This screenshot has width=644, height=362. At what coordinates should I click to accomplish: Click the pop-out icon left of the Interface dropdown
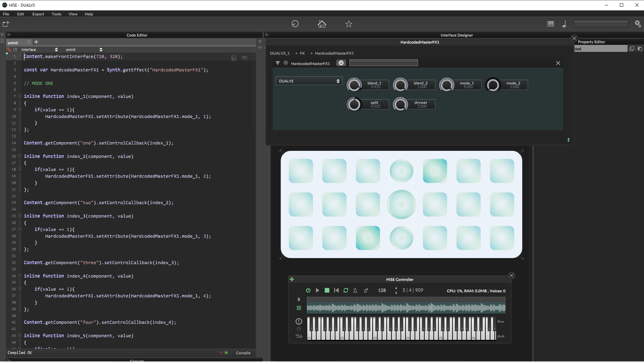tap(15, 50)
